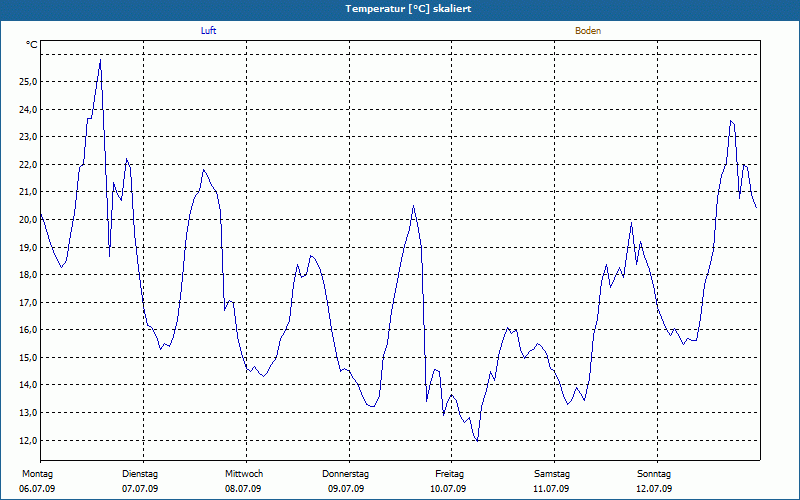Click the 20,0 y-axis value
Screen dimensions: 800x500
[27, 219]
